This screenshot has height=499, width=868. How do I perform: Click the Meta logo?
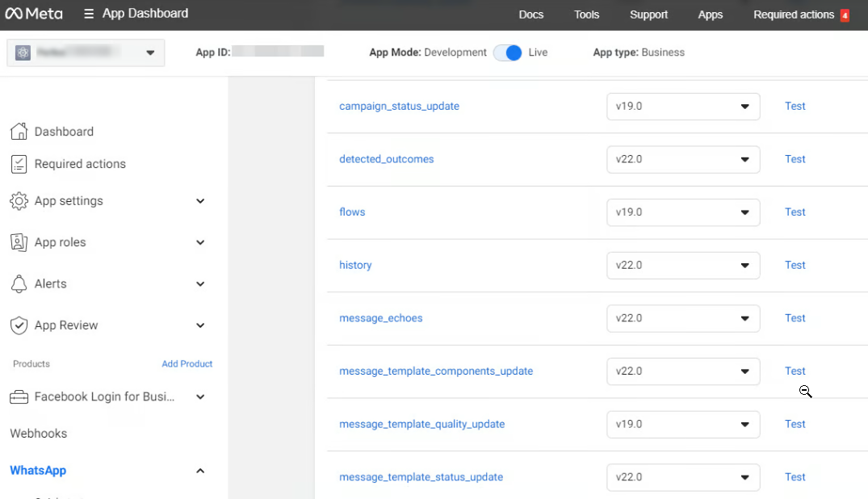pyautogui.click(x=33, y=14)
